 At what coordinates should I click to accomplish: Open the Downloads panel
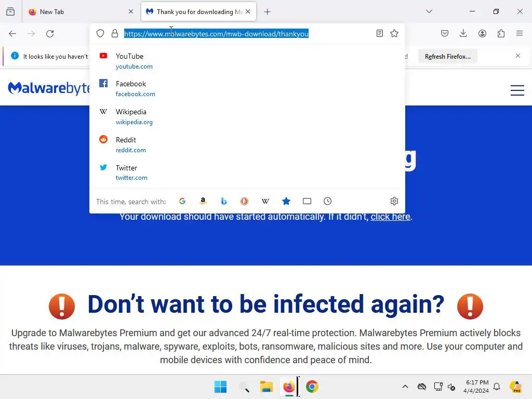pos(463,33)
